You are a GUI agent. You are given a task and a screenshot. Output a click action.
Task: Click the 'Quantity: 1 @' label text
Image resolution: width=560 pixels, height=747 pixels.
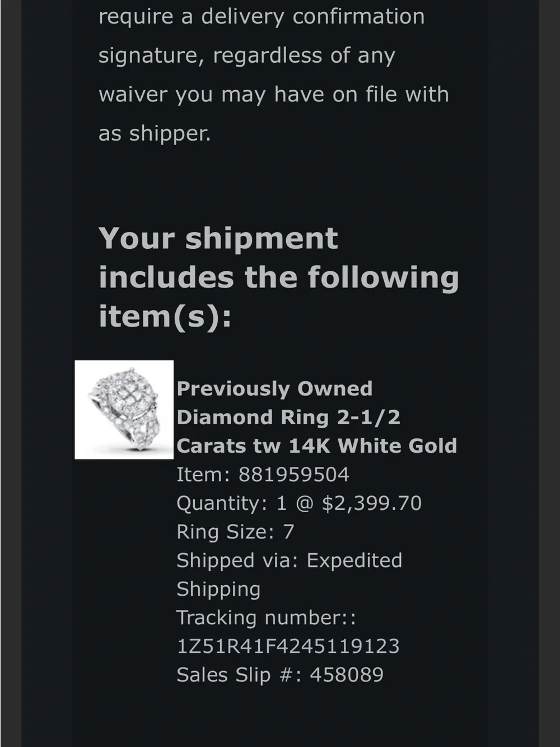click(x=245, y=503)
